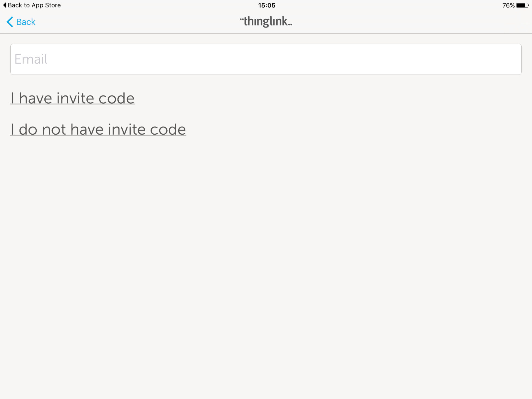Choose "I have invite code"
Image resolution: width=532 pixels, height=399 pixels.
tap(73, 98)
